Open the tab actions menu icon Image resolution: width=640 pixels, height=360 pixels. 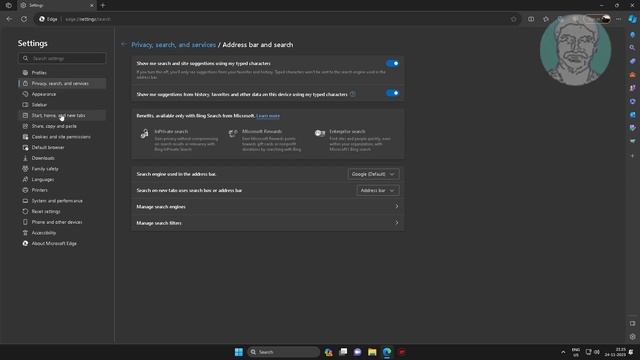coord(9,5)
